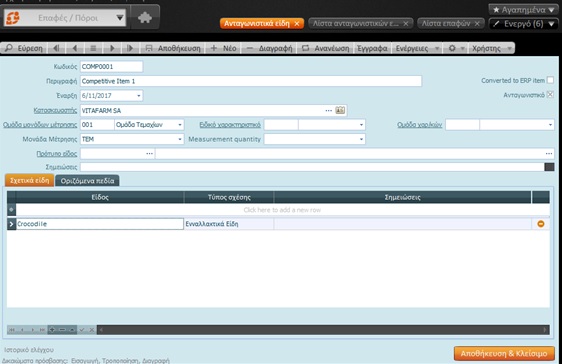This screenshot has width=562, height=364.
Task: Open record list view icon in toolbar
Action: 93,48
